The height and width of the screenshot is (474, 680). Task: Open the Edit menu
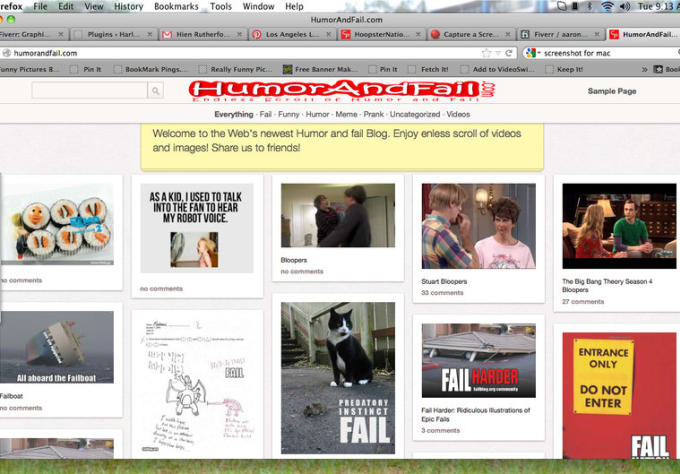tap(66, 7)
